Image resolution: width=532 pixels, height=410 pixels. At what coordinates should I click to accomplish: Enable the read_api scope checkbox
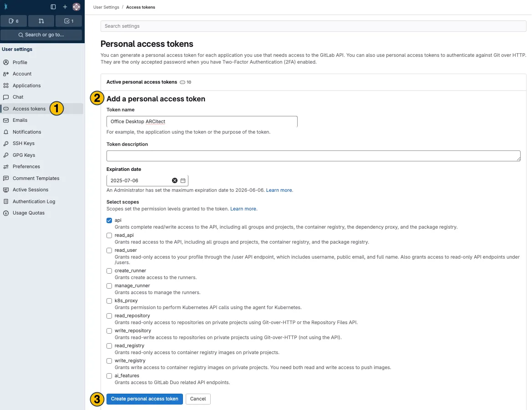[109, 235]
